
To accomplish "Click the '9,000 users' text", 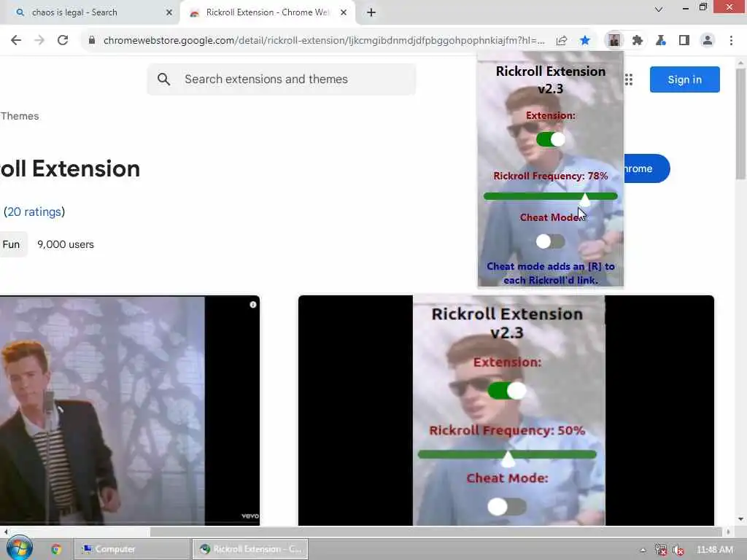I will click(66, 244).
